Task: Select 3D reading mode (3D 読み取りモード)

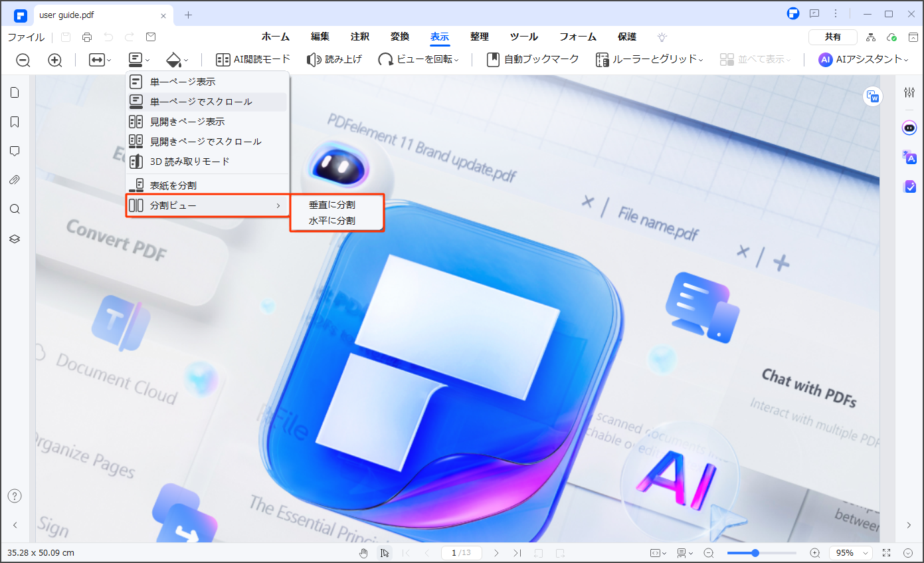Action: click(207, 162)
